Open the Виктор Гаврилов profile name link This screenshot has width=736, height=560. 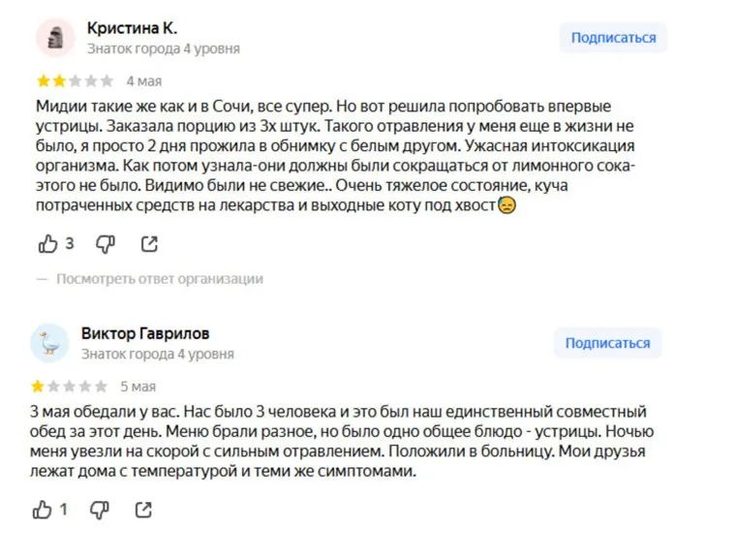click(145, 333)
